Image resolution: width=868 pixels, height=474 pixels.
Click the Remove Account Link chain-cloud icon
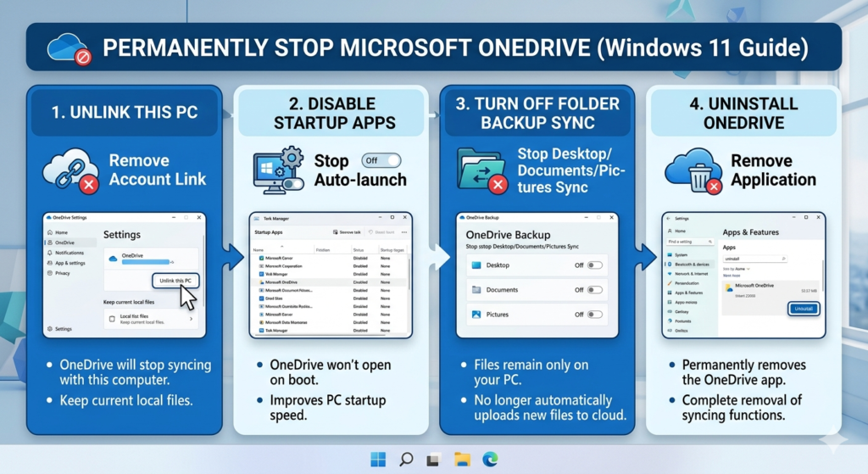click(71, 170)
